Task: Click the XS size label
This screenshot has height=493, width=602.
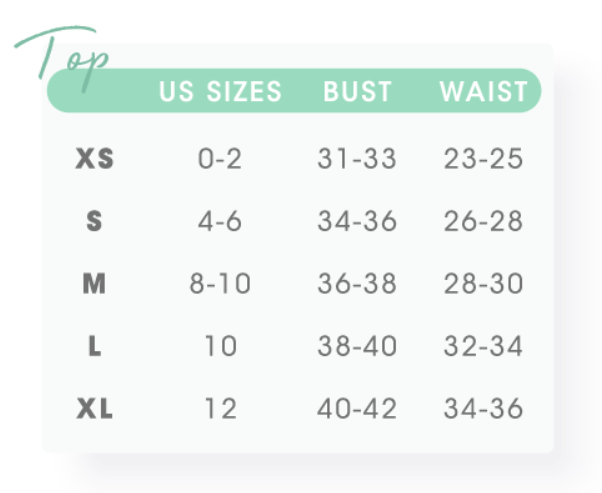Action: (x=94, y=158)
